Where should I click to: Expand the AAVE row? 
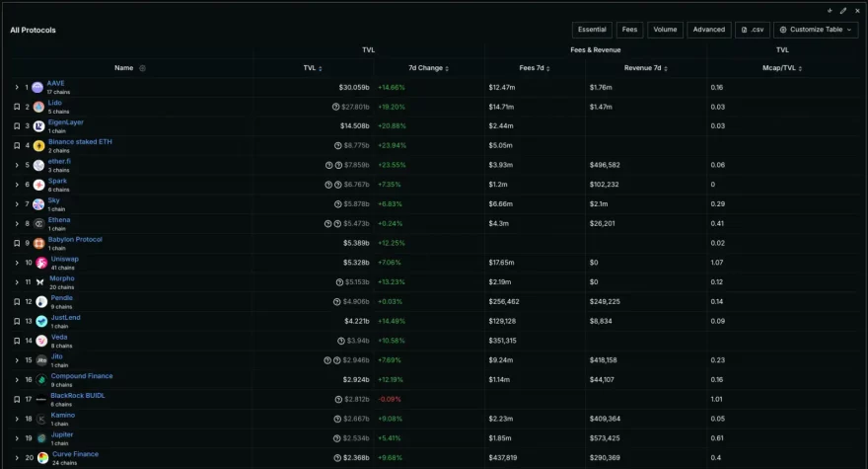(17, 88)
